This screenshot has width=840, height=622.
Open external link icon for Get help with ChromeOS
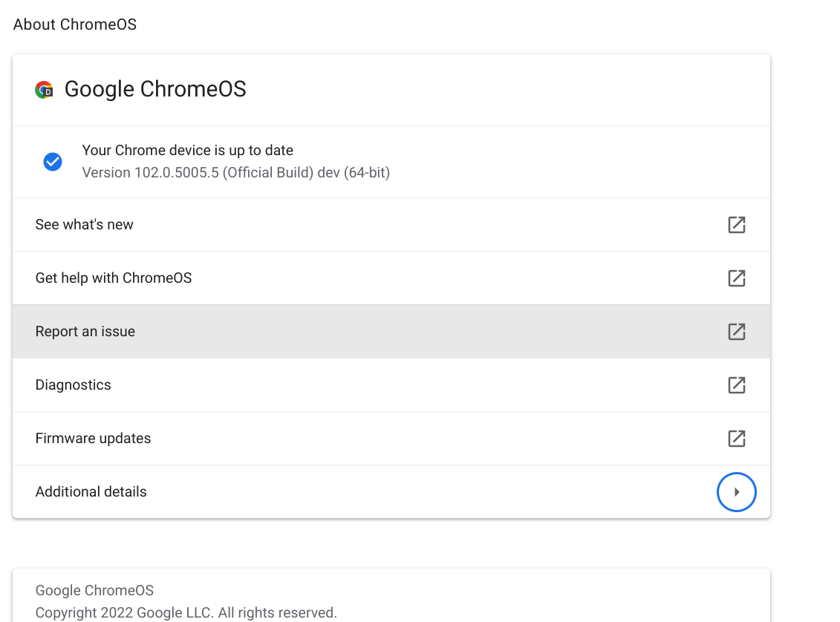click(x=737, y=278)
